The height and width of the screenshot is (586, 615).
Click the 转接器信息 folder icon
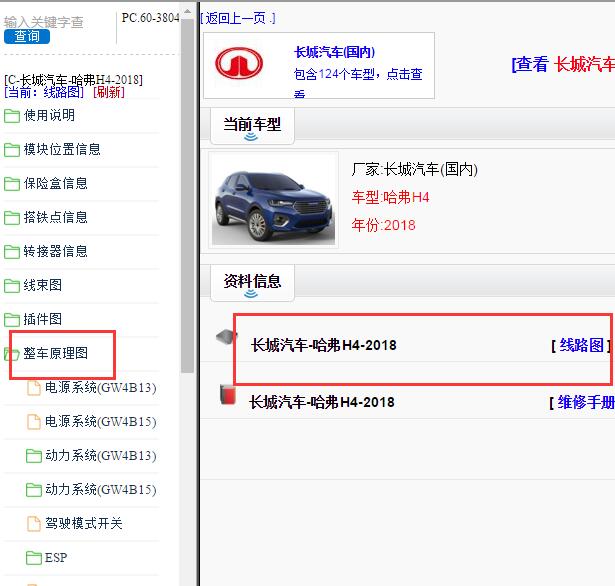tap(12, 252)
